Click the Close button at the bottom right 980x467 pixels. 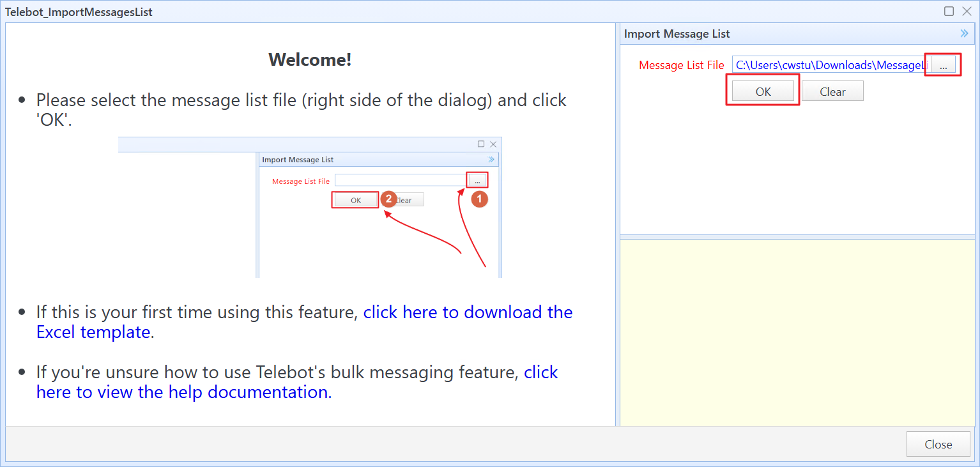pos(938,444)
